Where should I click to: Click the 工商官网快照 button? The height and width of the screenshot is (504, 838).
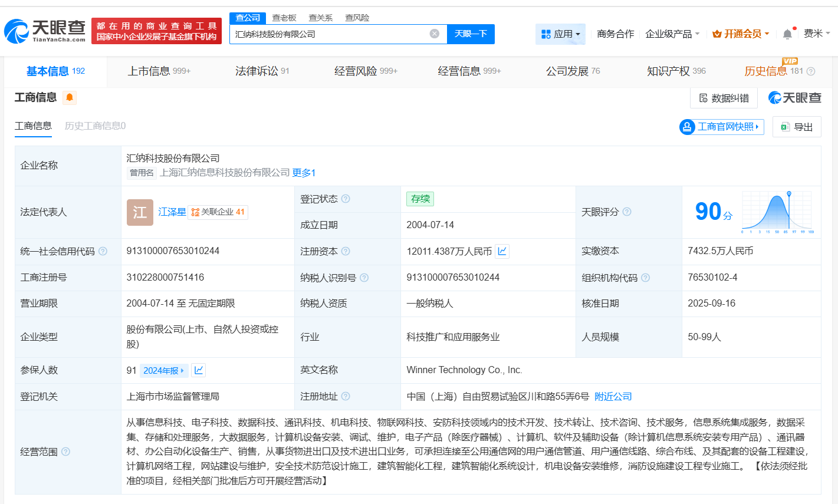click(721, 126)
